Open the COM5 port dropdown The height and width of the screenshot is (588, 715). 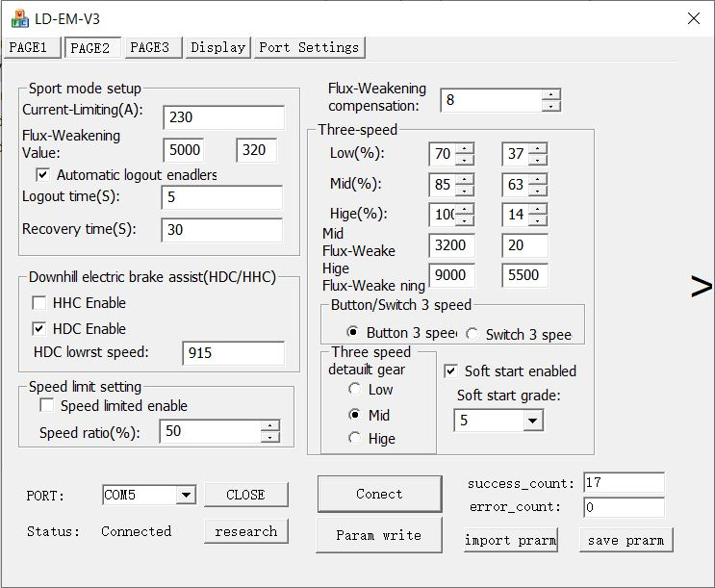coord(186,495)
